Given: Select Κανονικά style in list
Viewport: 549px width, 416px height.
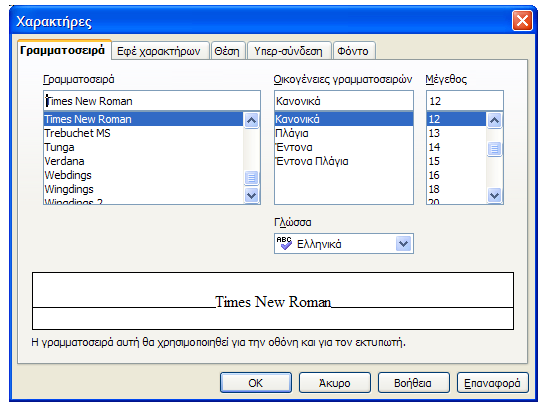Looking at the screenshot, I should (344, 119).
